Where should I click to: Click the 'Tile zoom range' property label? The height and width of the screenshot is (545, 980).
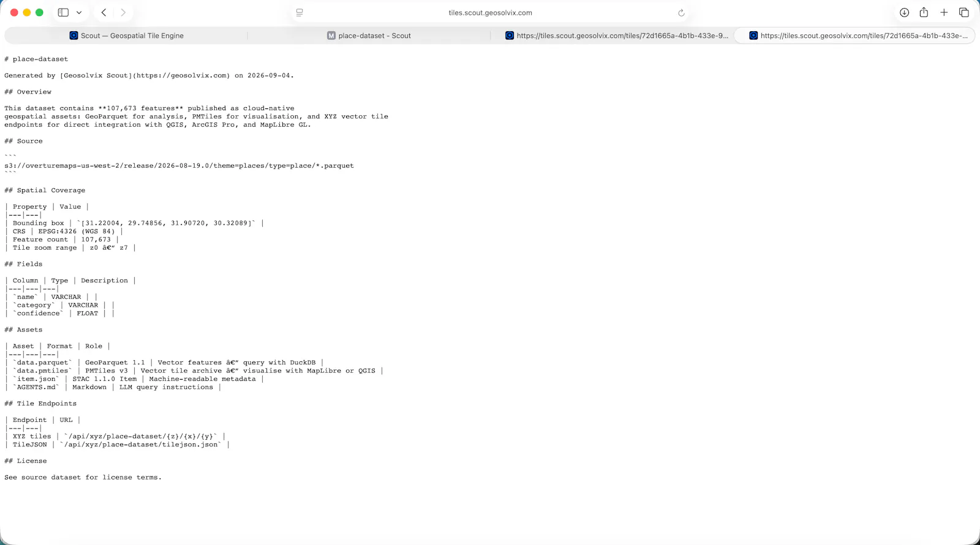point(45,248)
